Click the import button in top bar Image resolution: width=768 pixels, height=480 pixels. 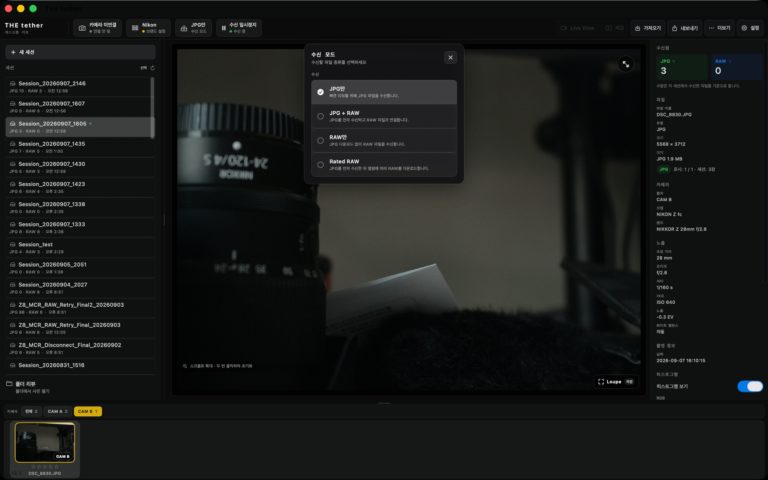pos(648,28)
